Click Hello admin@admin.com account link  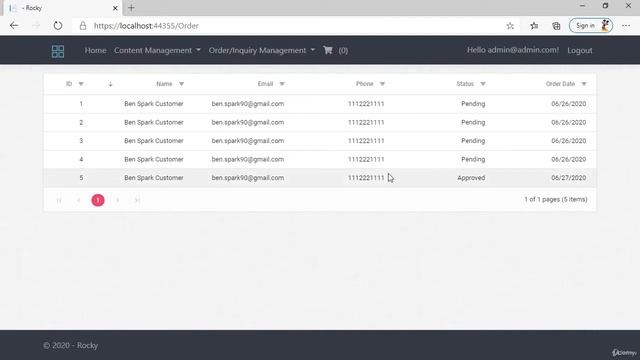pos(513,50)
